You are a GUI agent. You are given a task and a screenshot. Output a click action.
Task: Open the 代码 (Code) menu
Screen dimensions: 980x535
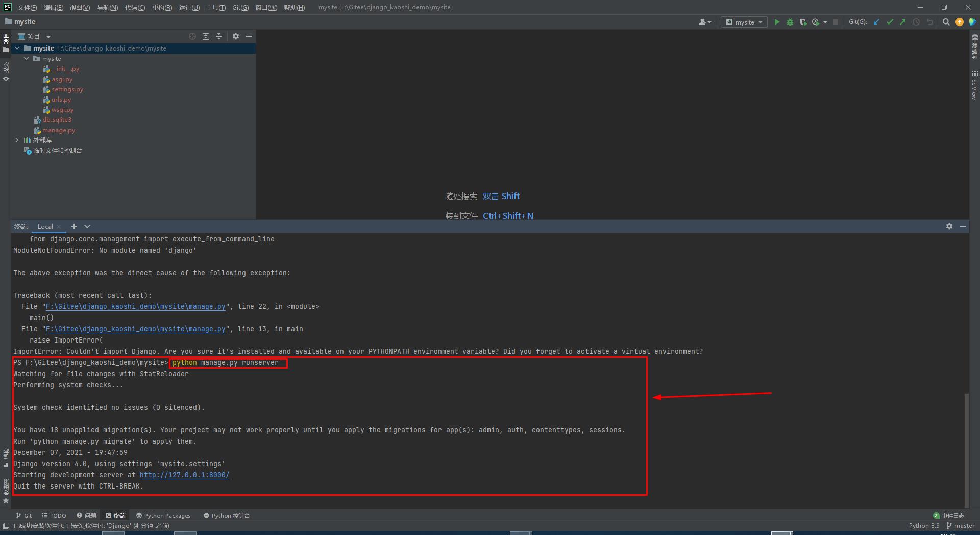point(135,7)
